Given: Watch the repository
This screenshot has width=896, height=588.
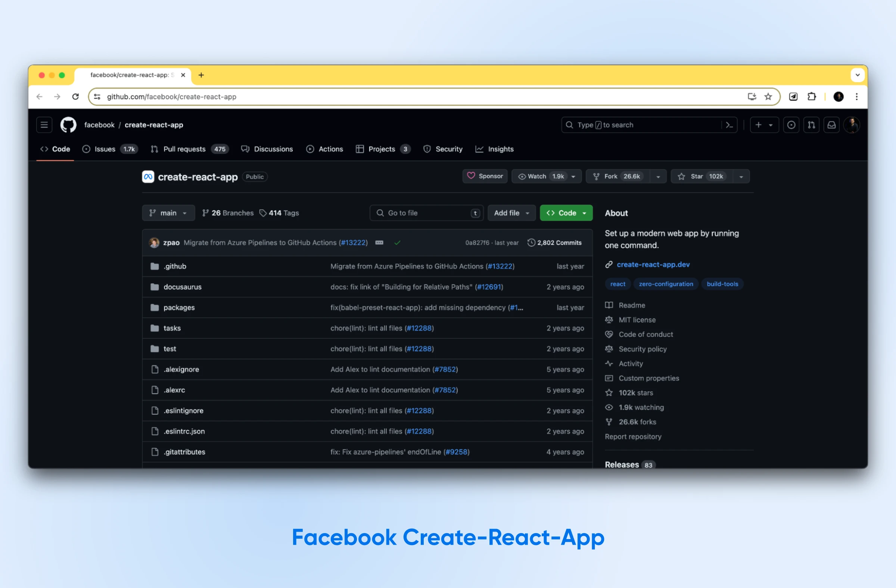Looking at the screenshot, I should 541,177.
